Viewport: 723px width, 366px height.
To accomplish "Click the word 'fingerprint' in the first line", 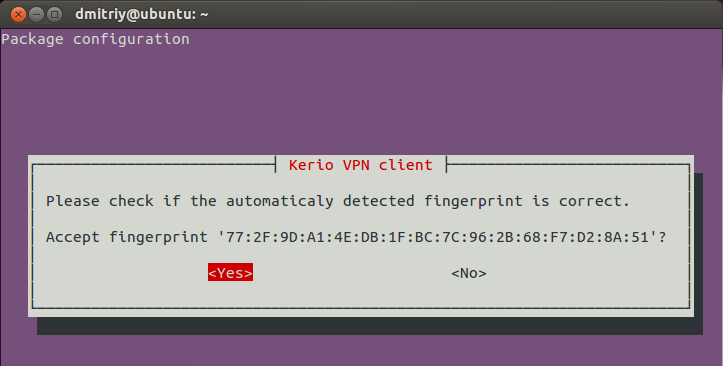I will coord(473,201).
